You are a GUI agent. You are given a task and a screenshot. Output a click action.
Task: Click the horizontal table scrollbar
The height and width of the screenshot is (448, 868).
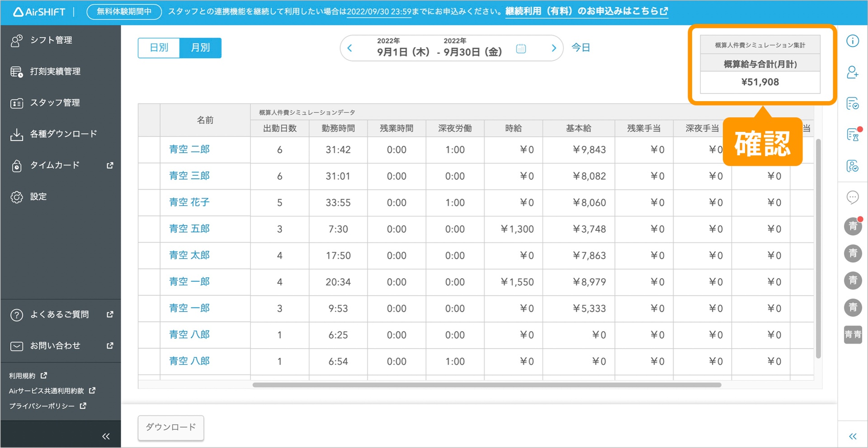click(486, 385)
